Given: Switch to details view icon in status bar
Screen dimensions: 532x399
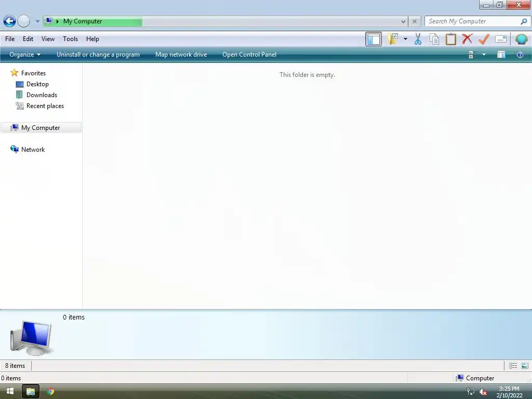Looking at the screenshot, I should coord(513,365).
